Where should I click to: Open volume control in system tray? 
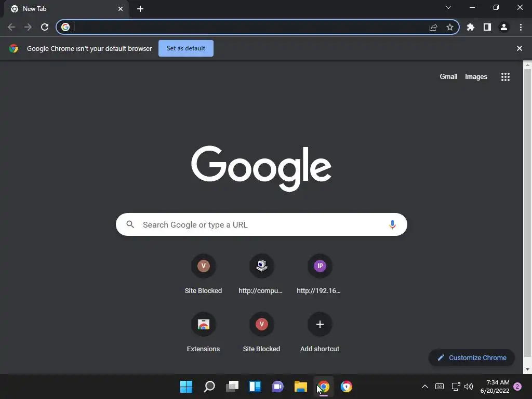(469, 387)
